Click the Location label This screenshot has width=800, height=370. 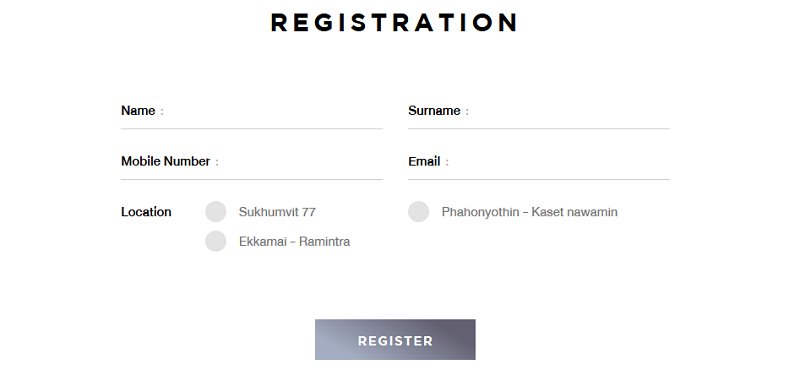[146, 212]
